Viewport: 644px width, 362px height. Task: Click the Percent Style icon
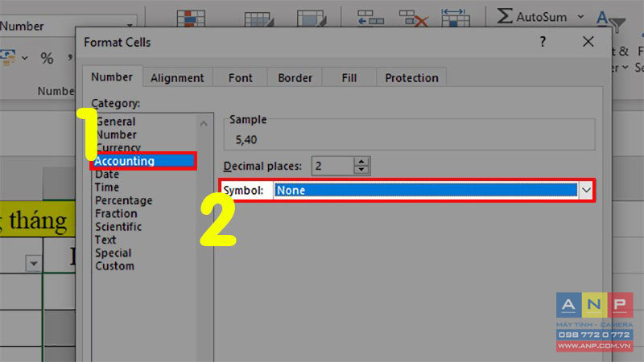(x=47, y=58)
